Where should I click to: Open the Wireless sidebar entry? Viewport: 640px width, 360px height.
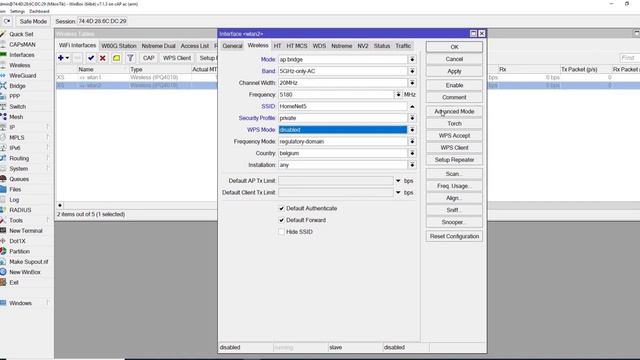point(20,65)
